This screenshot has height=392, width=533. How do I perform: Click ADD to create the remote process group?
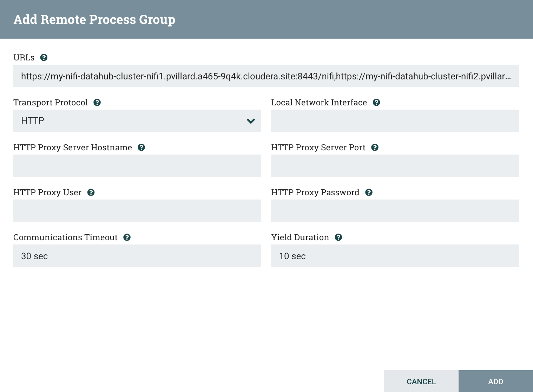tap(495, 381)
